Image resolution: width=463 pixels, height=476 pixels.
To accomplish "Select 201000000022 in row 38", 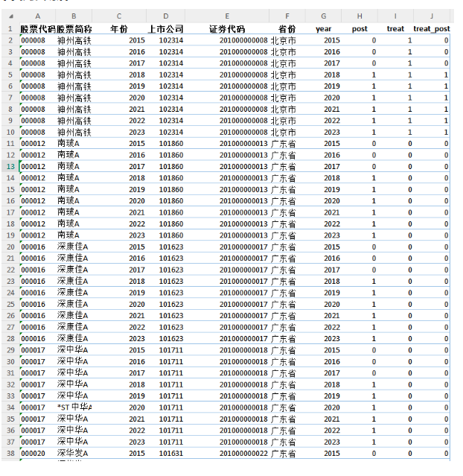I will point(227,453).
